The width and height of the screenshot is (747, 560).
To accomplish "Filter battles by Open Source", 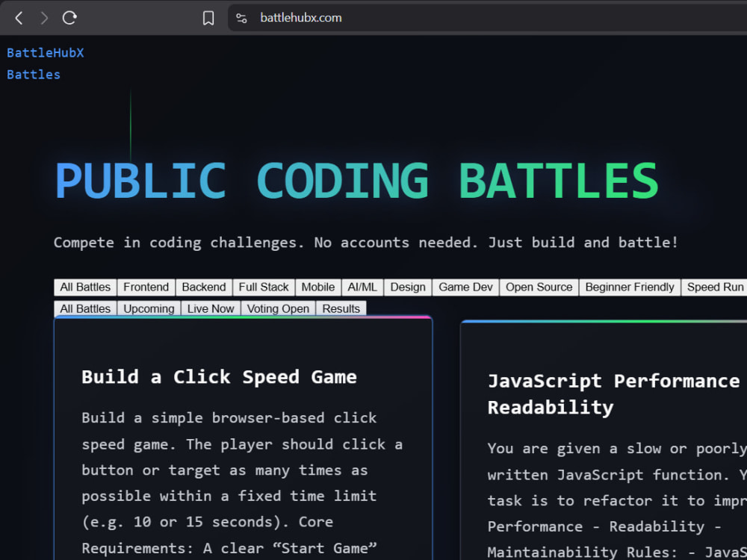I will [x=539, y=287].
